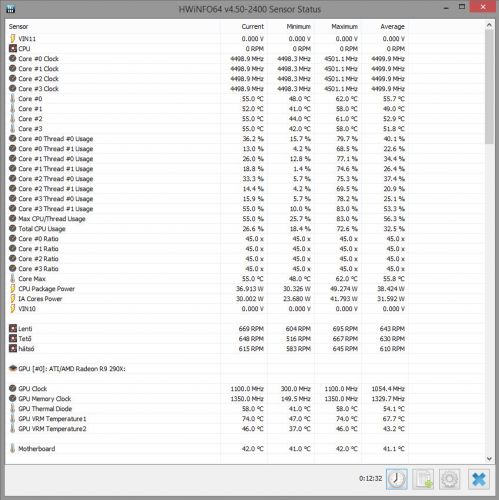Click the Core #2 thermometer icon
The image size is (499, 500).
point(13,119)
